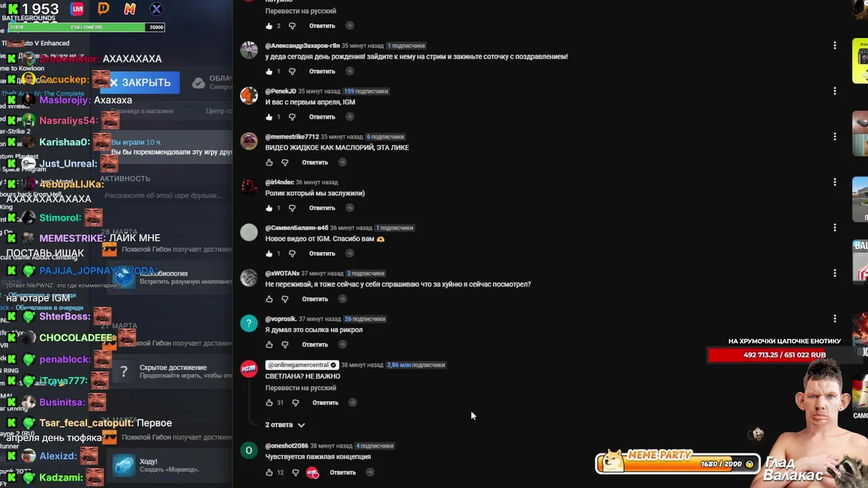This screenshot has width=868, height=488.
Task: Click "Перевести на русский" under СВЕТЛАНА comment
Action: tap(300, 388)
